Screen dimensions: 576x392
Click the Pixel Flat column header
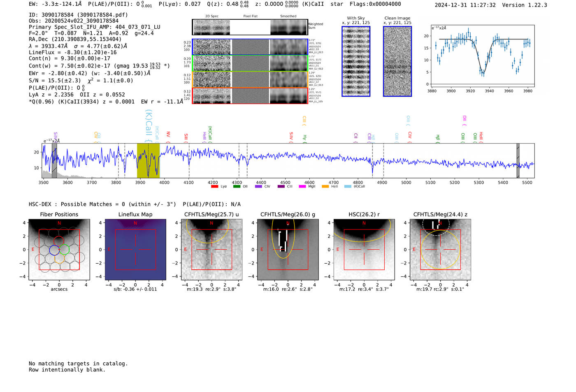[x=250, y=16]
